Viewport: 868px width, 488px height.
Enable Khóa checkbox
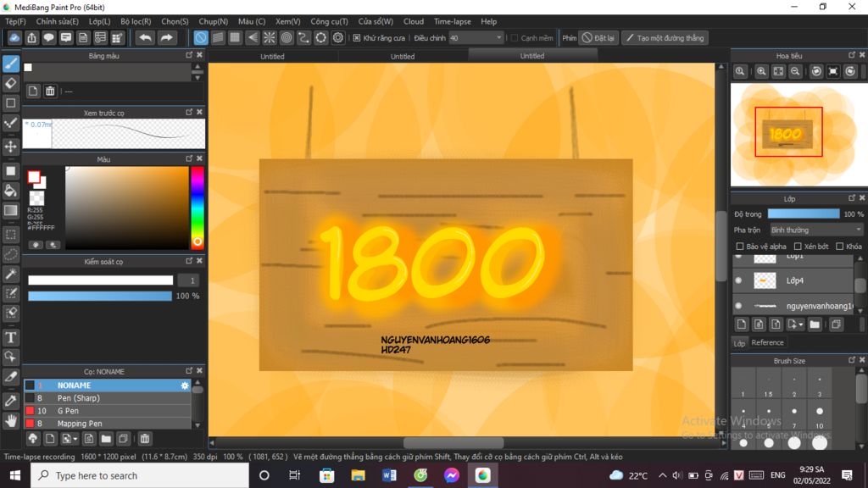point(840,247)
